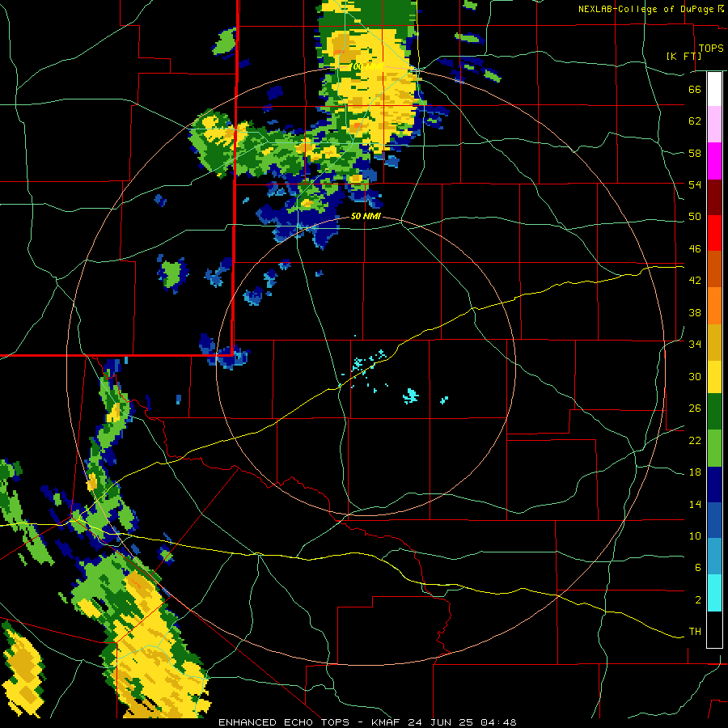Click the "TOPS" legend title
This screenshot has height=728, width=728.
tap(711, 48)
